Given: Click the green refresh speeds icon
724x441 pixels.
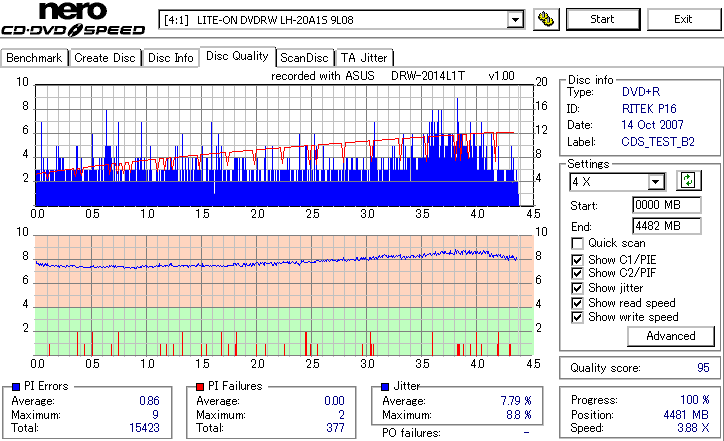Looking at the screenshot, I should click(688, 181).
